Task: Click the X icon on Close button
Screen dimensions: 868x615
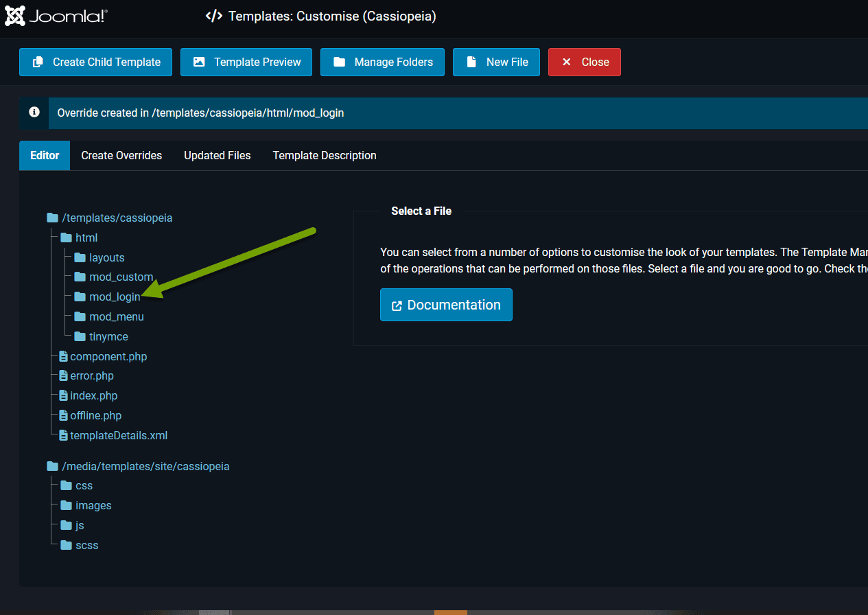Action: pyautogui.click(x=567, y=62)
